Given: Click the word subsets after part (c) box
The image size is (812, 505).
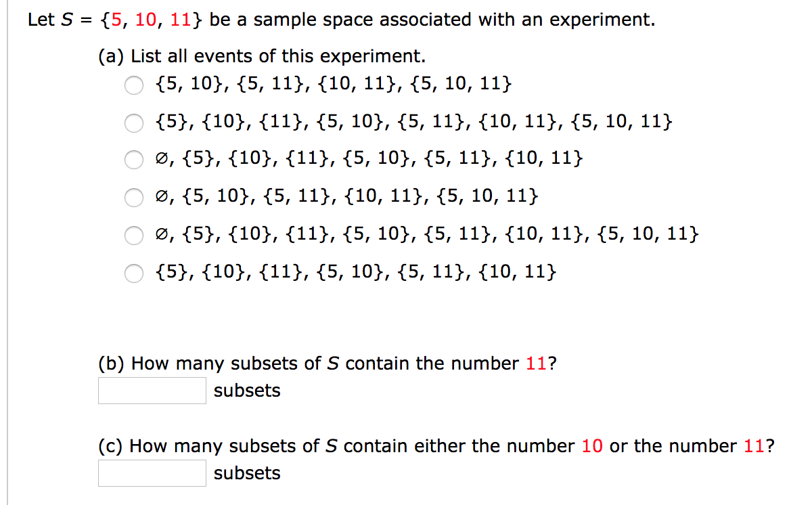Looking at the screenshot, I should tap(247, 473).
